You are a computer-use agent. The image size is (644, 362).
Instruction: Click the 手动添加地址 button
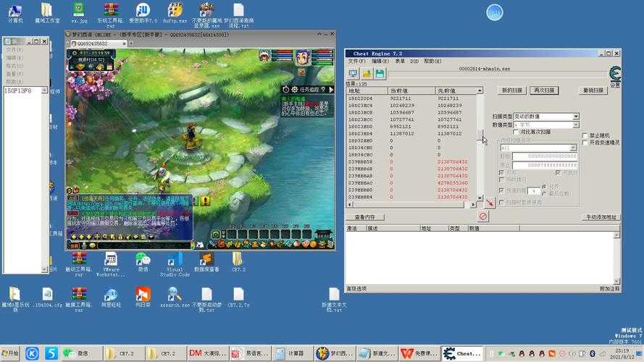[x=601, y=217]
